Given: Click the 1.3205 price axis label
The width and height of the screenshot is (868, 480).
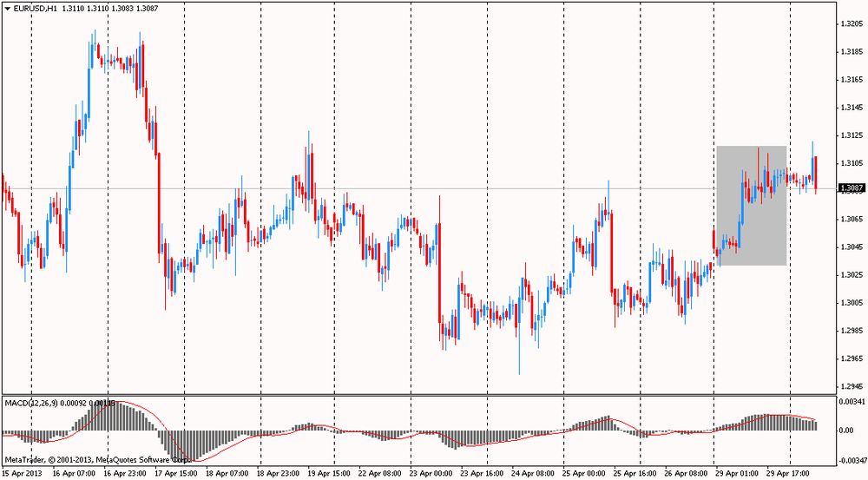Looking at the screenshot, I should [851, 24].
